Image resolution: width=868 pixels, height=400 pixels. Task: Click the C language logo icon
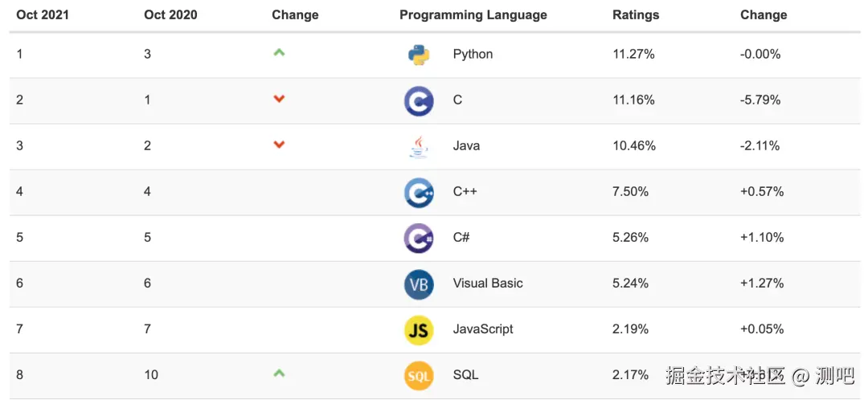[x=419, y=100]
